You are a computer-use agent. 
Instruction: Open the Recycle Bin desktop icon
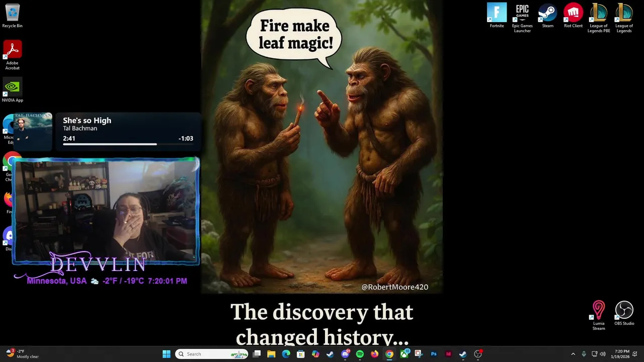(x=12, y=16)
